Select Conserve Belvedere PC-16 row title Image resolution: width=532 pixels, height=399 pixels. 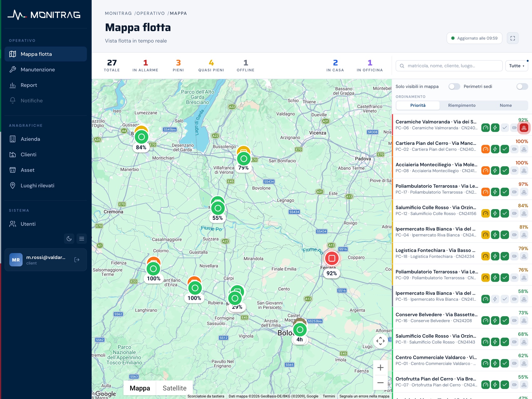(437, 315)
